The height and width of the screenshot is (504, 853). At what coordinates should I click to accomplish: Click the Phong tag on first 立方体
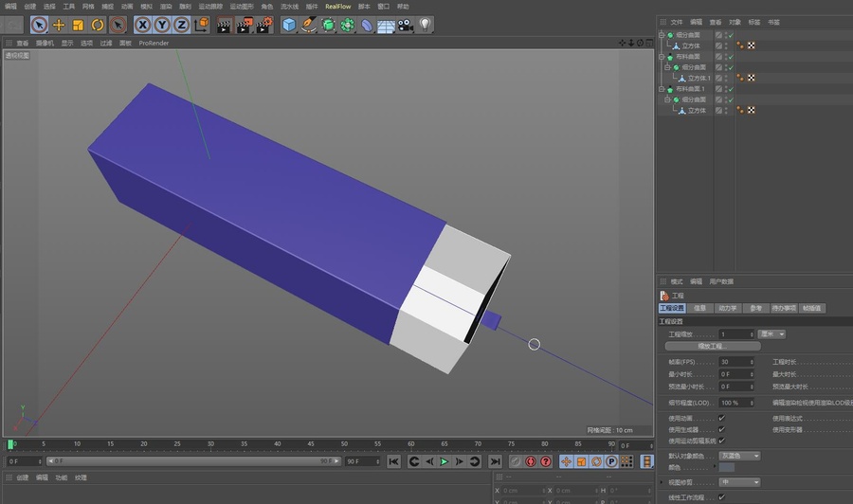(740, 45)
